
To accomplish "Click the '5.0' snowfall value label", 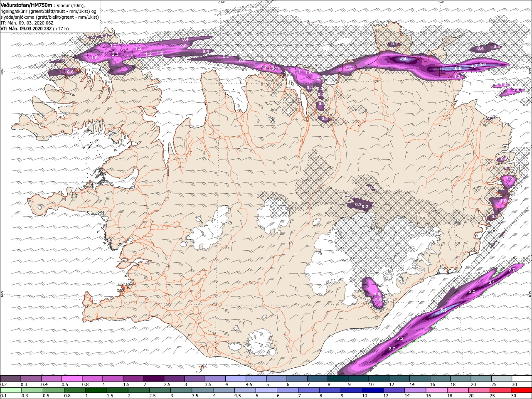I will (483, 64).
